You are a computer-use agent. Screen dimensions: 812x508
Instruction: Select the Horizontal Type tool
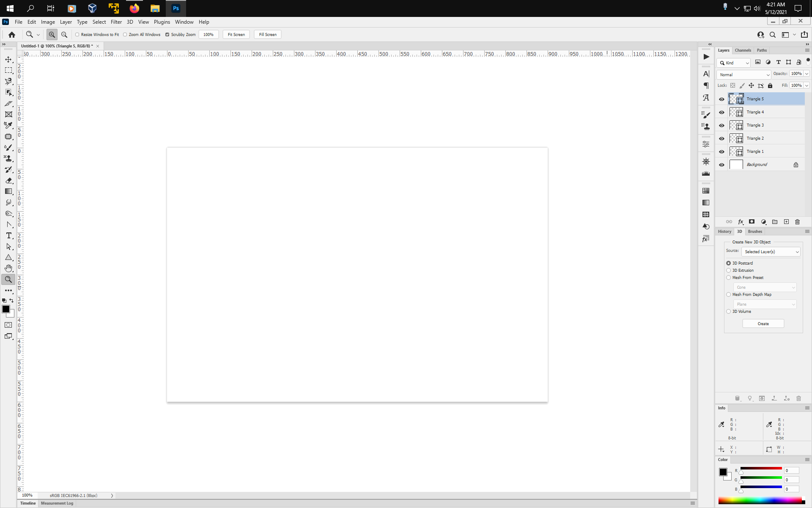(x=8, y=235)
